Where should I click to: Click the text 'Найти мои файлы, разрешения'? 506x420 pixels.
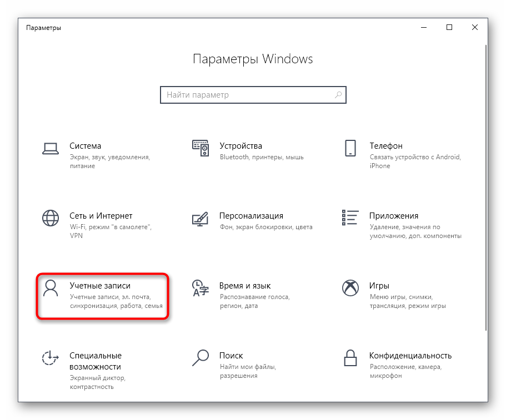(248, 371)
